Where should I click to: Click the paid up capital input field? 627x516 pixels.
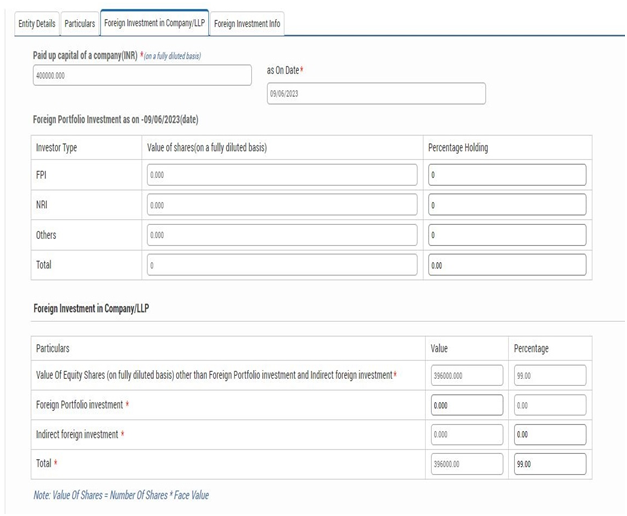coord(142,76)
